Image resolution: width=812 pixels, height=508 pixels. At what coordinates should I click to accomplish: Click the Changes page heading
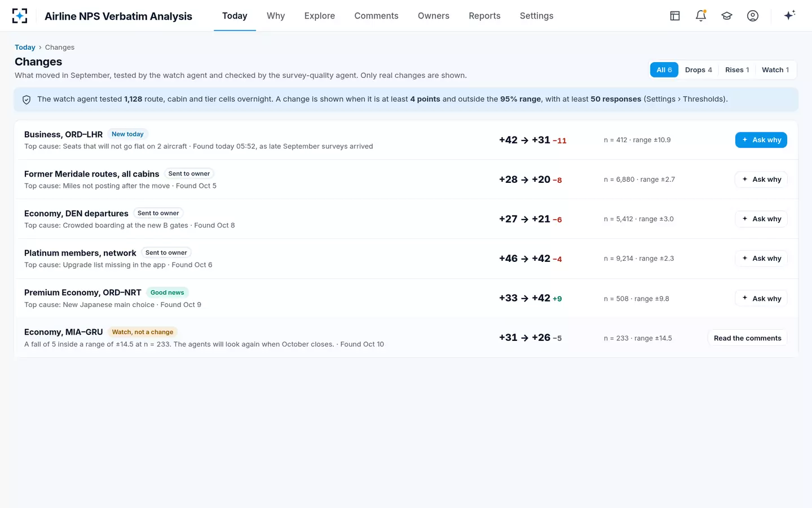[38, 62]
